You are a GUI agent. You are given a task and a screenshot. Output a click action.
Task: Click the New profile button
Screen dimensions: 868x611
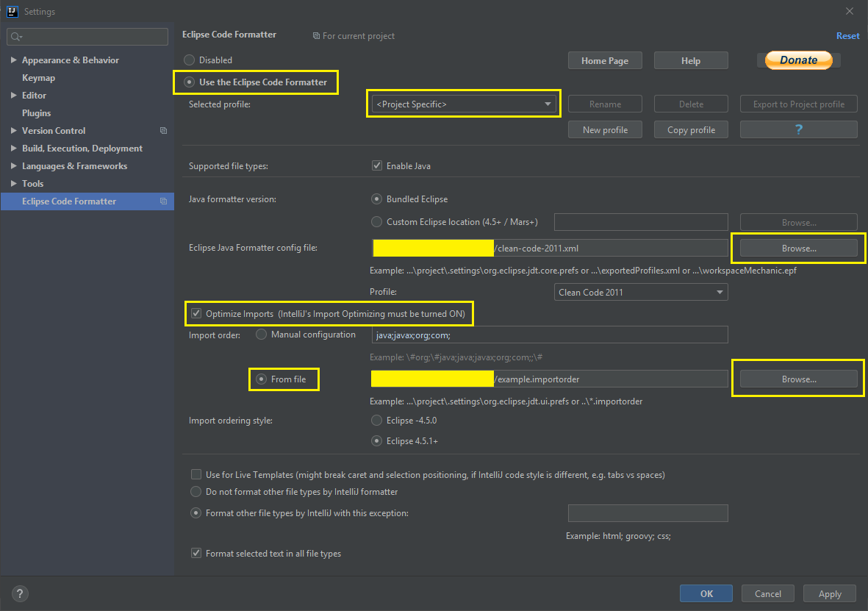coord(605,129)
